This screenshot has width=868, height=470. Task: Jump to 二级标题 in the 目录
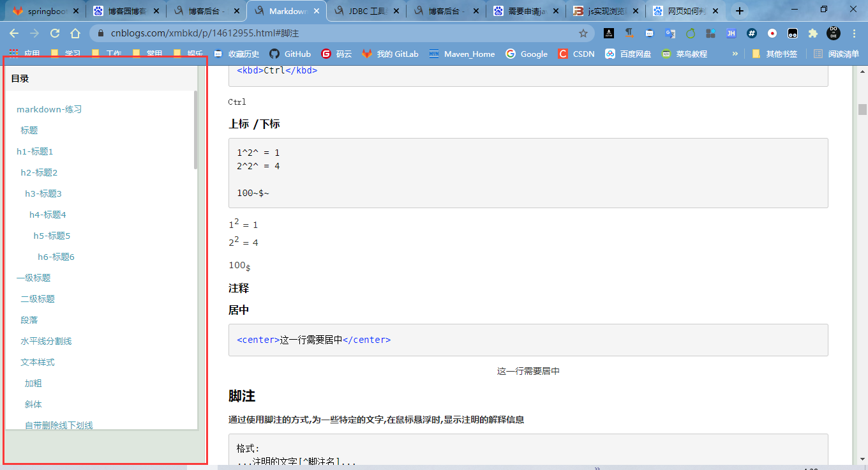point(38,299)
